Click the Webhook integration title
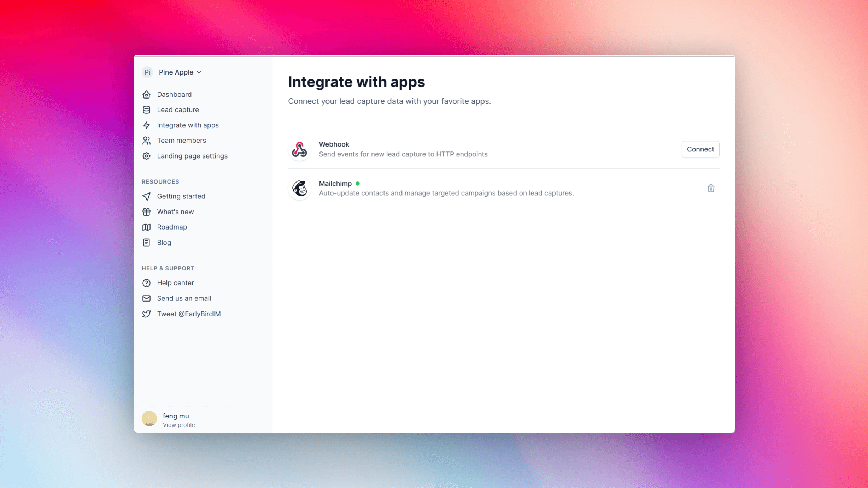 point(334,144)
